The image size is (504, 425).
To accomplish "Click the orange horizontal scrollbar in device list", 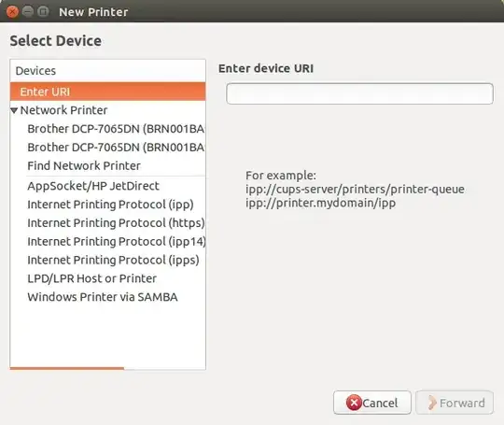I will point(67,368).
